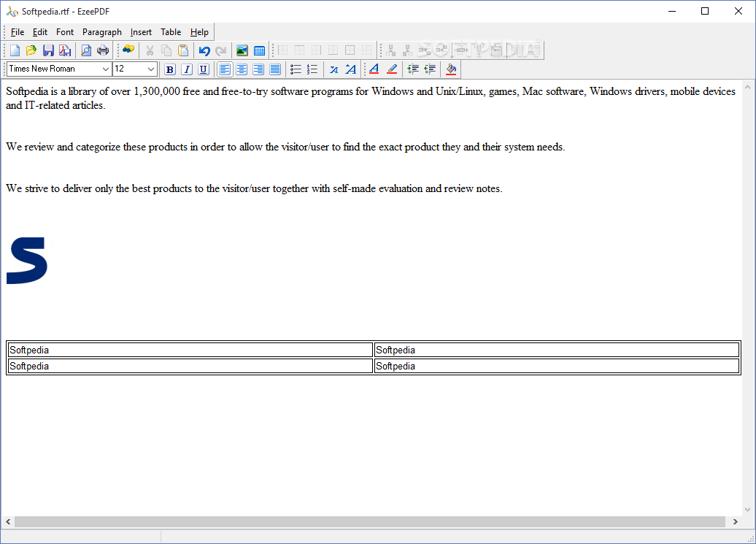Open the Paragraph menu
The image size is (756, 544).
pos(101,32)
